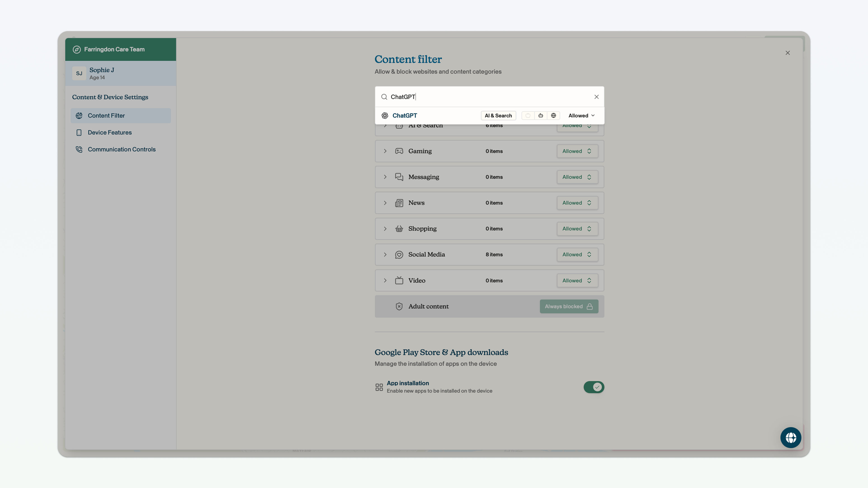Click the Gaming controller icon
This screenshot has width=868, height=488.
(399, 151)
